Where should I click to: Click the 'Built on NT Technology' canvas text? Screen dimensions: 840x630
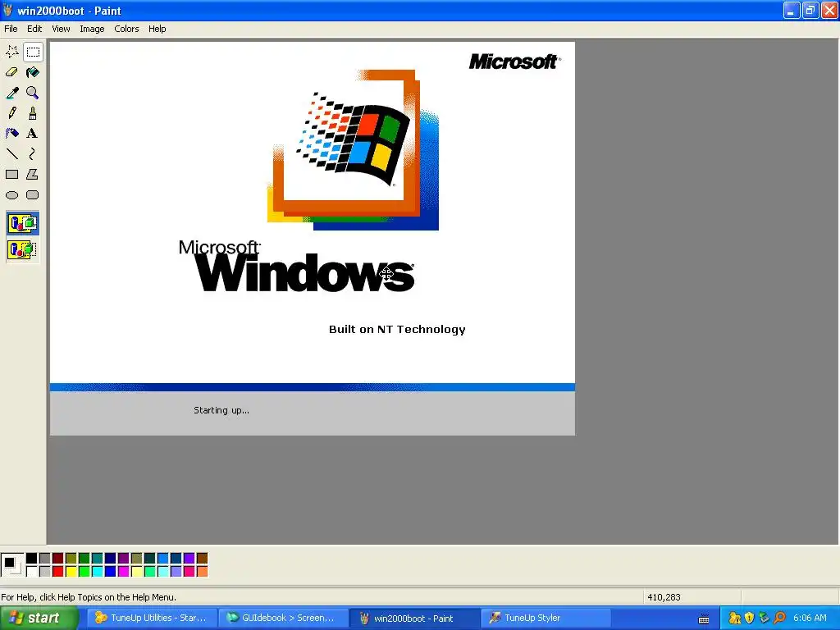pyautogui.click(x=397, y=330)
